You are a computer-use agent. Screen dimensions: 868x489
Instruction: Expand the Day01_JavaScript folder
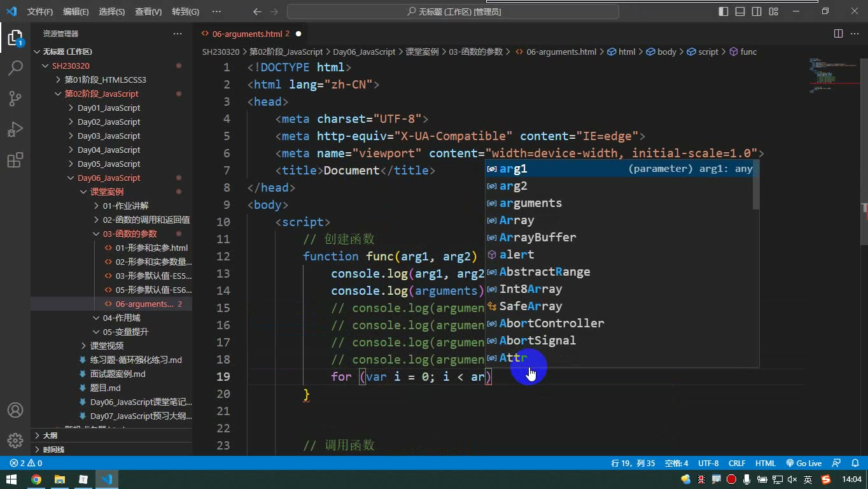108,108
